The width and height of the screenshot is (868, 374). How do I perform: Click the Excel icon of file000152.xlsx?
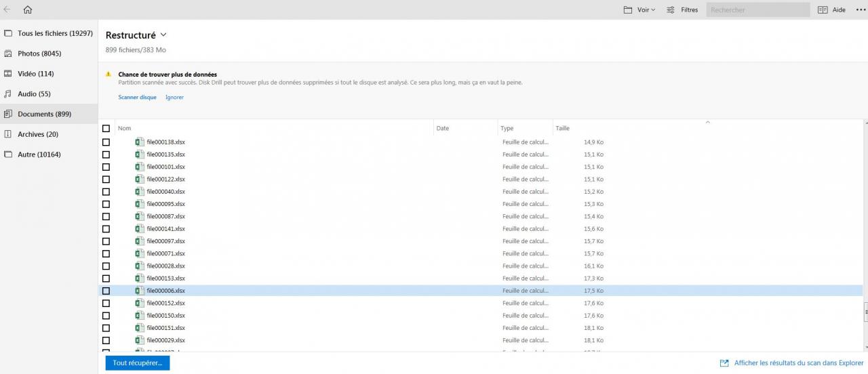coord(140,303)
